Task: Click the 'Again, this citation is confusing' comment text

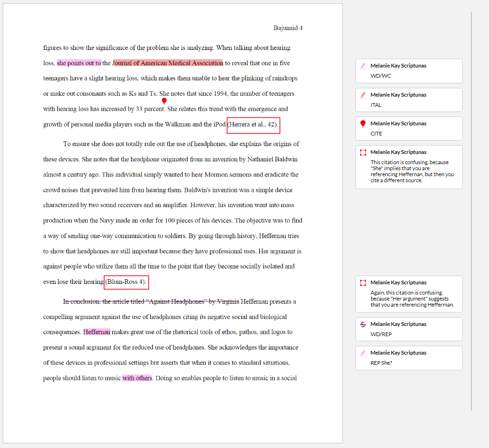Action: coord(412,299)
